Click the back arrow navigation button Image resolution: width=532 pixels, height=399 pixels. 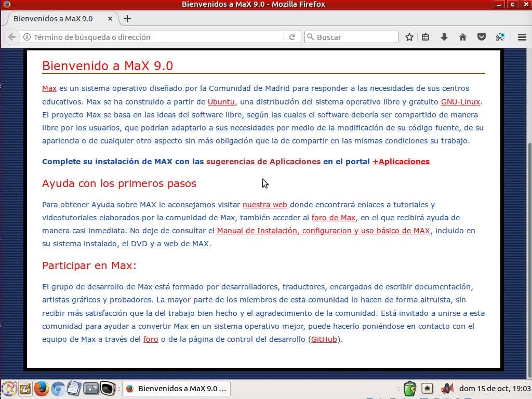click(11, 37)
